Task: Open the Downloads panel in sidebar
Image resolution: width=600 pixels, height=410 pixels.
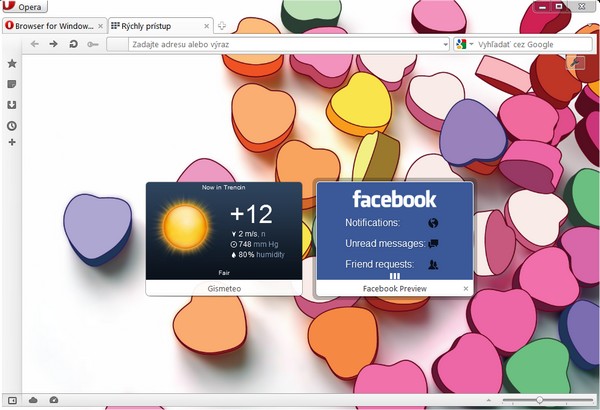Action: point(12,105)
